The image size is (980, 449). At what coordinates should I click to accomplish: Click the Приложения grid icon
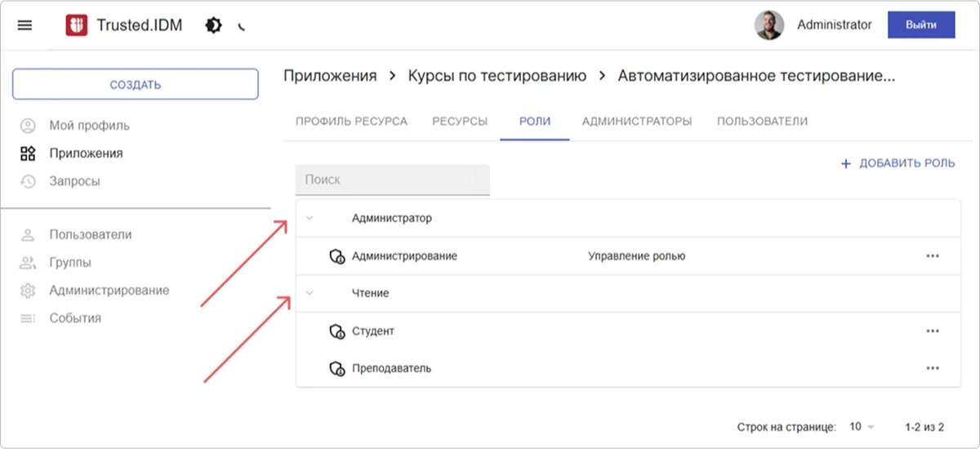click(28, 153)
